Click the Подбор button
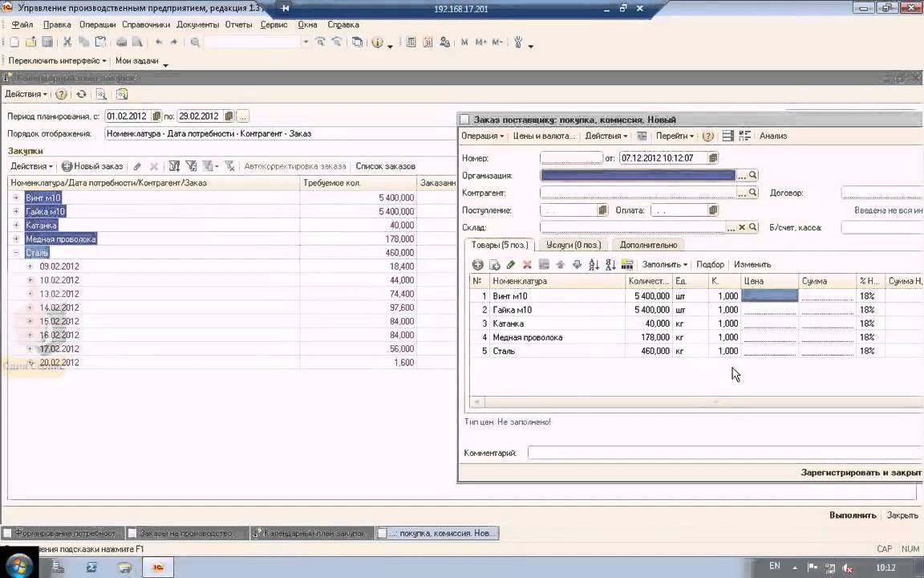The height and width of the screenshot is (578, 924). (710, 265)
